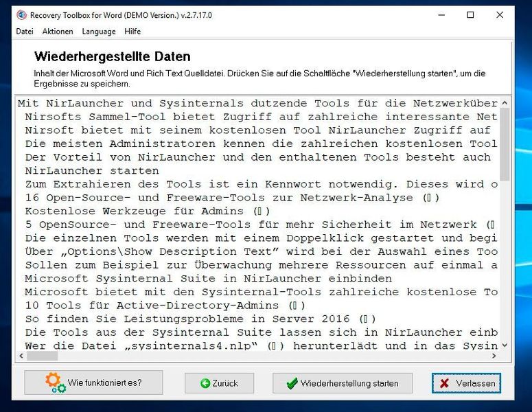Click the horizontal scrollbar thumb

tap(42, 356)
